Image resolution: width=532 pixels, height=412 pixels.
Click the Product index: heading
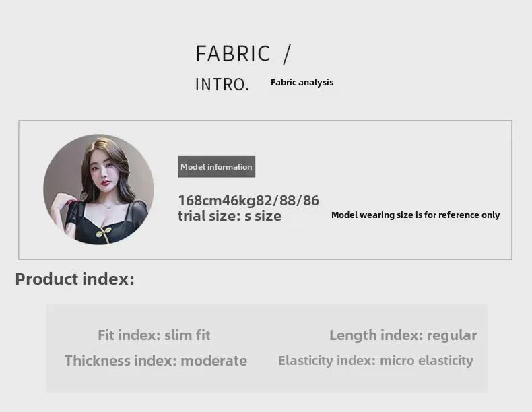75,279
